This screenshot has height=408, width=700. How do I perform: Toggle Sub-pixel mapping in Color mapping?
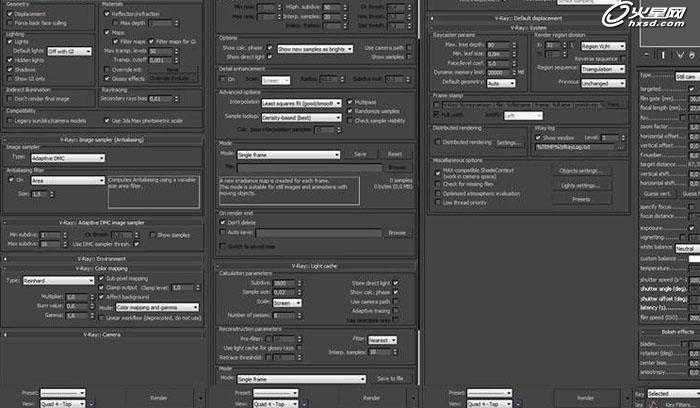click(x=101, y=278)
